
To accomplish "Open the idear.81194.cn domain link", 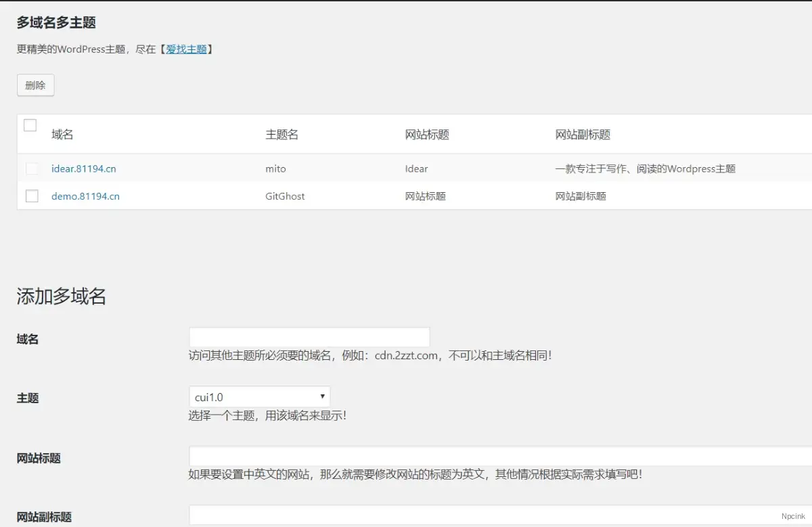I will pyautogui.click(x=83, y=169).
